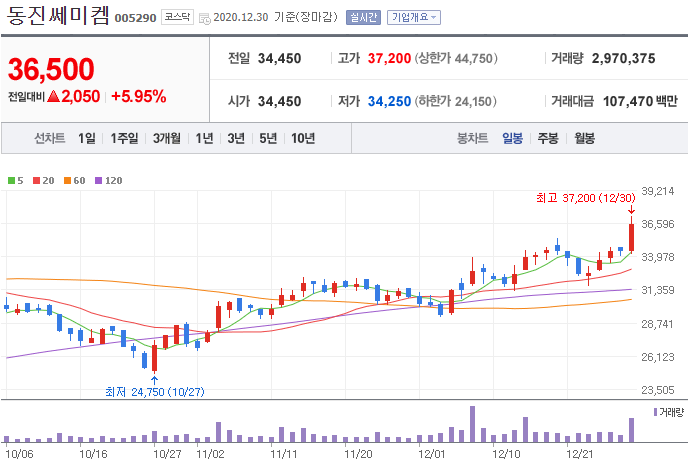This screenshot has width=688, height=463.
Task: Click the 12/21 date axis label
Action: point(580,454)
